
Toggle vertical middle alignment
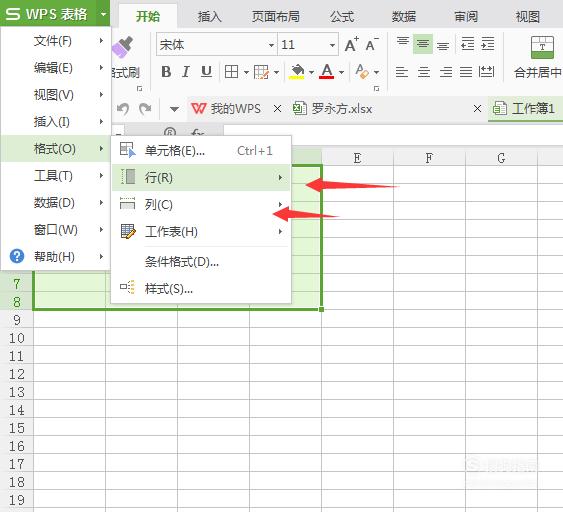pyautogui.click(x=423, y=44)
